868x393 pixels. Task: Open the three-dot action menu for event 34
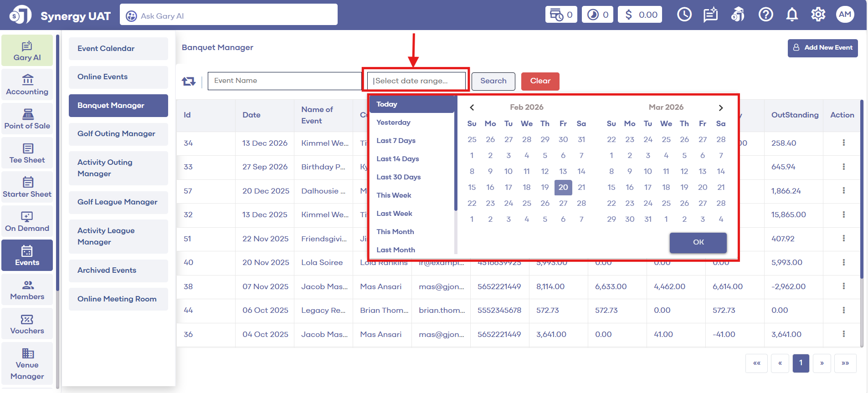(x=843, y=143)
